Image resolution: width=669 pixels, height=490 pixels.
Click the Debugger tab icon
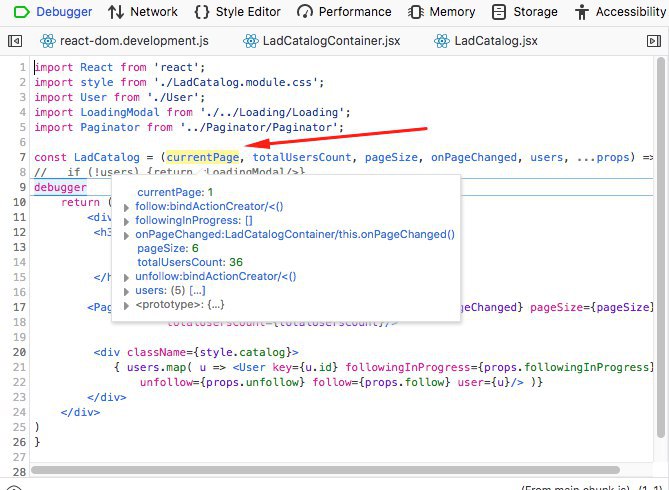point(21,12)
